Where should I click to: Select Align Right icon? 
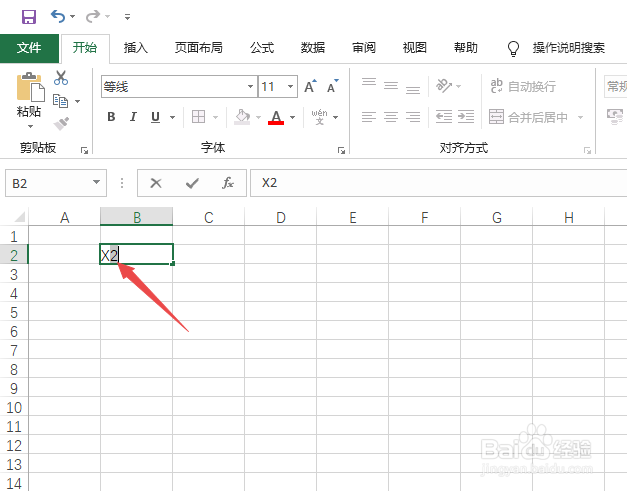[413, 117]
